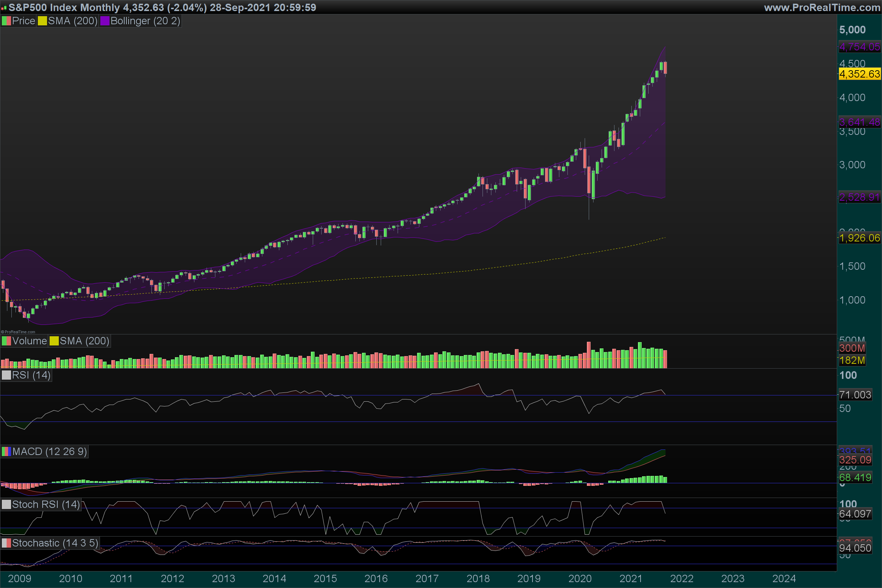
Task: Click the Volume SMA (200) yellow icon
Action: pyautogui.click(x=54, y=341)
